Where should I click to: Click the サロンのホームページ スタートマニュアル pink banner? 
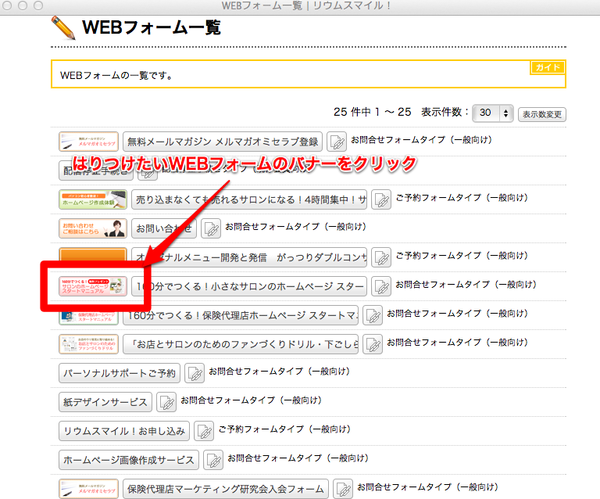point(93,286)
